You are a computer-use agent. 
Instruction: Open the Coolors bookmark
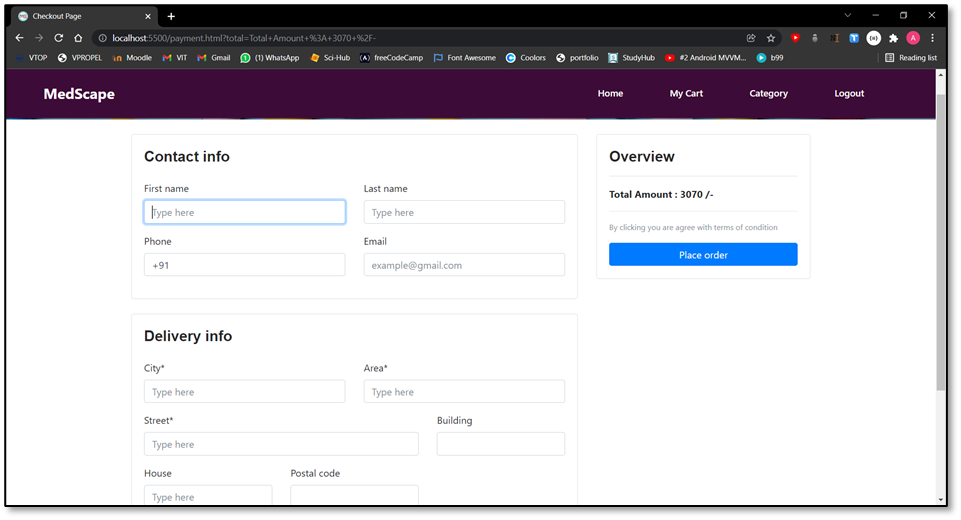pos(526,58)
